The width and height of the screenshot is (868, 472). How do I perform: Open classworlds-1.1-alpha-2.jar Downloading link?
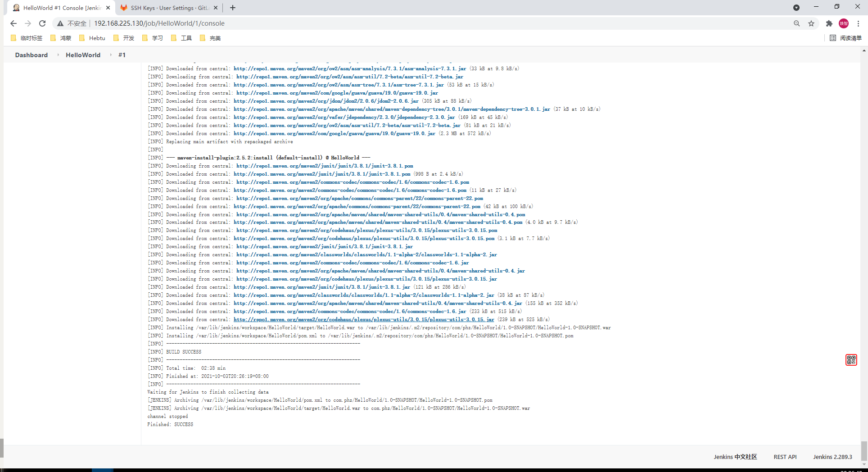(366, 254)
